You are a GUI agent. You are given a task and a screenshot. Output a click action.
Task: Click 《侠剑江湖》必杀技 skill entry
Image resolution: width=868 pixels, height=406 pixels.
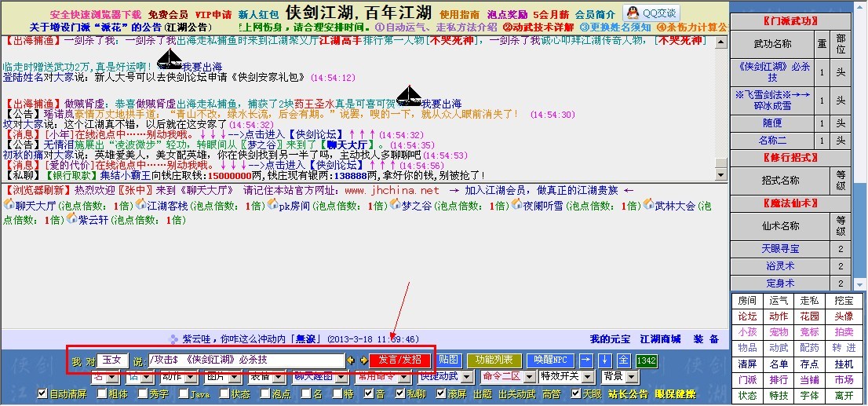pyautogui.click(x=773, y=72)
